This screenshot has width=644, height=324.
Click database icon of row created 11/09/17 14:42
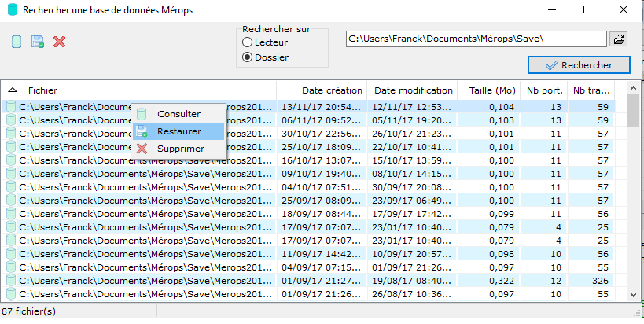(11, 254)
